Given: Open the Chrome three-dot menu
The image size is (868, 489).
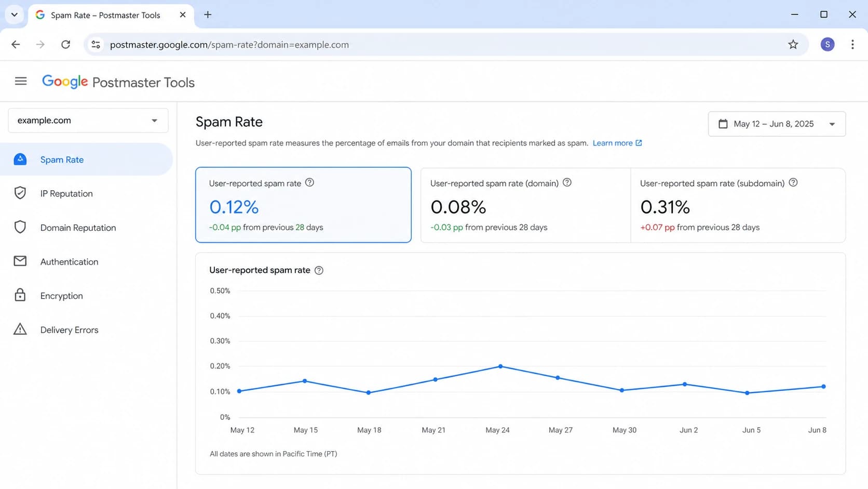Looking at the screenshot, I should click(x=852, y=45).
